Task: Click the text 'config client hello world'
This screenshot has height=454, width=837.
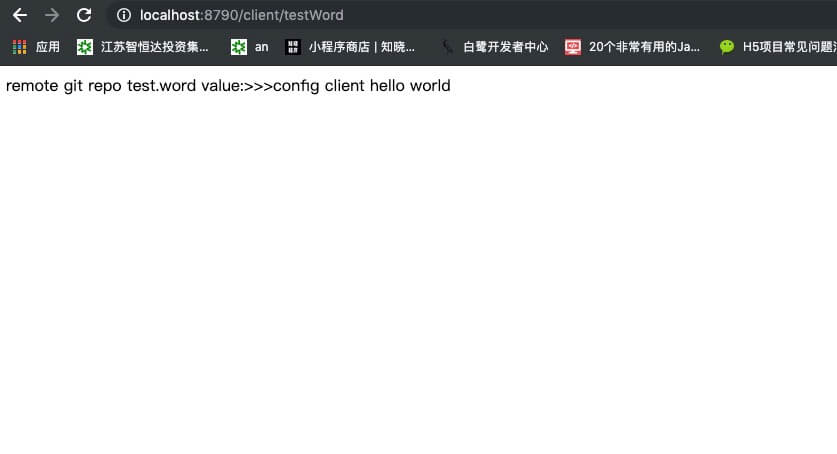Action: click(361, 85)
